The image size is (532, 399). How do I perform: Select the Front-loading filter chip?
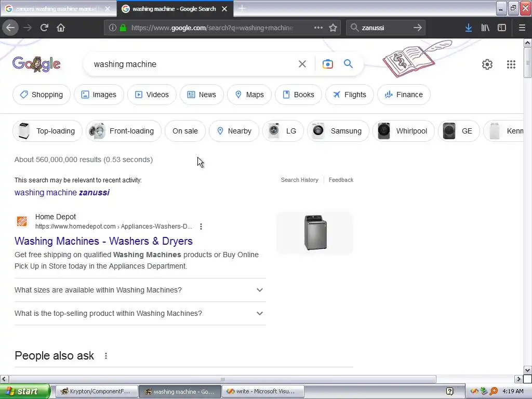pos(124,131)
